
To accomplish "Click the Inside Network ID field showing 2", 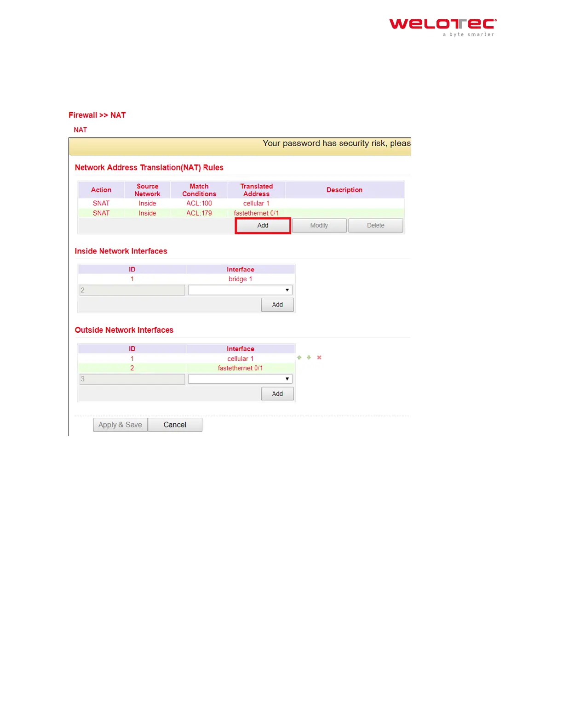I will 132,290.
